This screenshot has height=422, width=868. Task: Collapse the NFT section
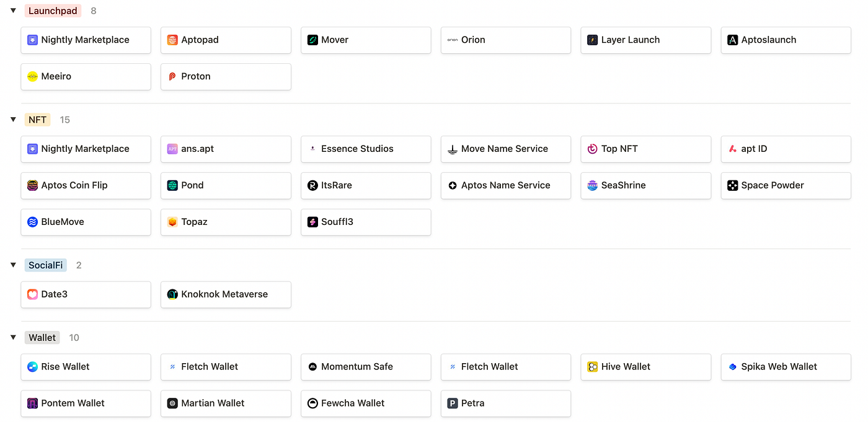coord(13,119)
